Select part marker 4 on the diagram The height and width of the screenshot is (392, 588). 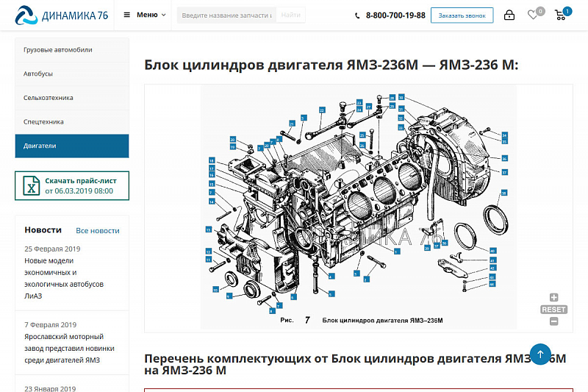point(331,276)
